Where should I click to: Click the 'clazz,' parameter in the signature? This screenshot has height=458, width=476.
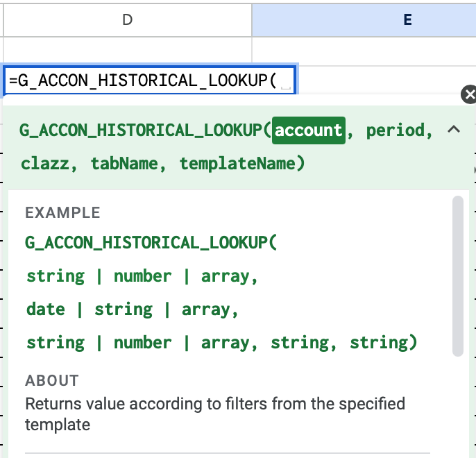[49, 164]
